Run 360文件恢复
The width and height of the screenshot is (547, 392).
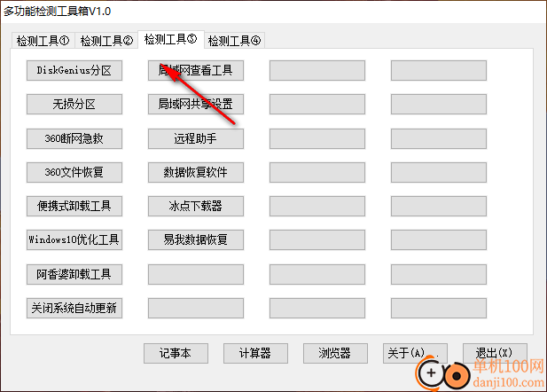coord(74,172)
